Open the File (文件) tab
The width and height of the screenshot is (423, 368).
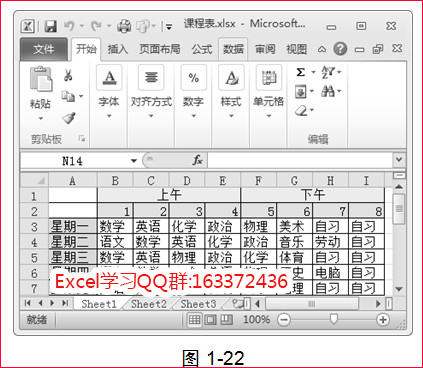(44, 49)
